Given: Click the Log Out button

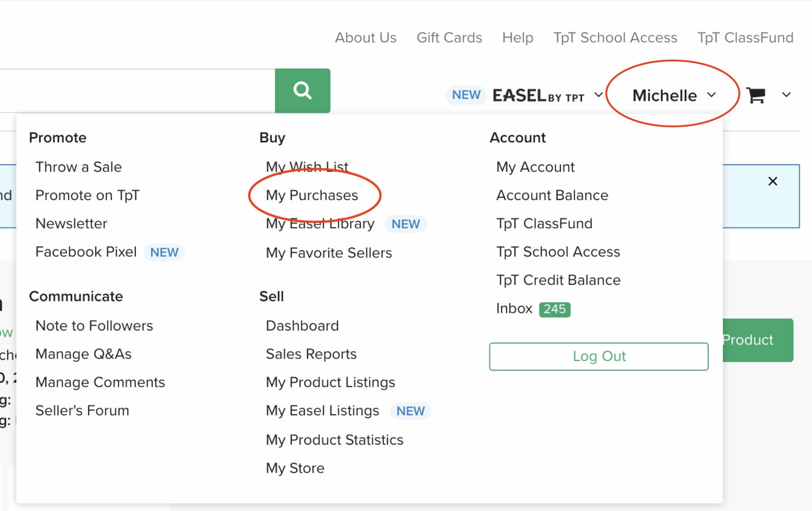Looking at the screenshot, I should click(599, 356).
